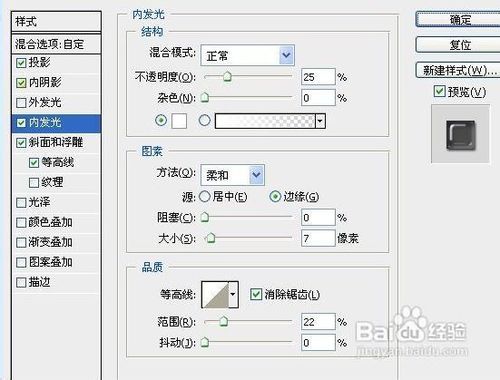The height and width of the screenshot is (380, 500).
Task: Open the 样式 styles list entry
Action: point(56,22)
